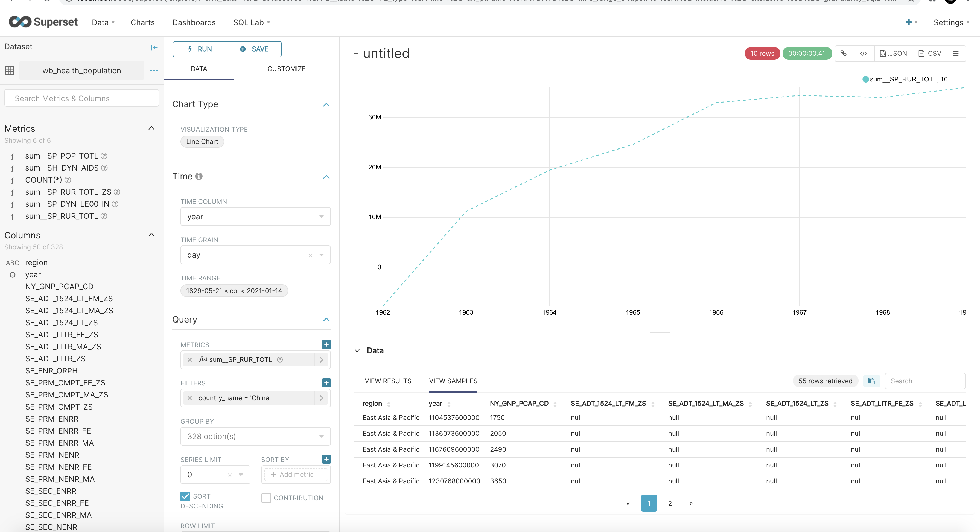980x532 pixels.
Task: Collapse the Query section chevron
Action: [326, 319]
